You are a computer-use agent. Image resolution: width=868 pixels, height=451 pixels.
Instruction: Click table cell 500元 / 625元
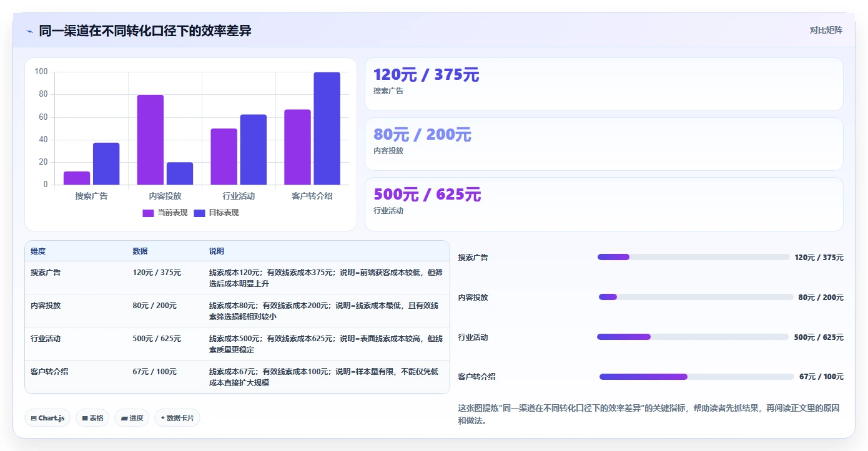157,339
